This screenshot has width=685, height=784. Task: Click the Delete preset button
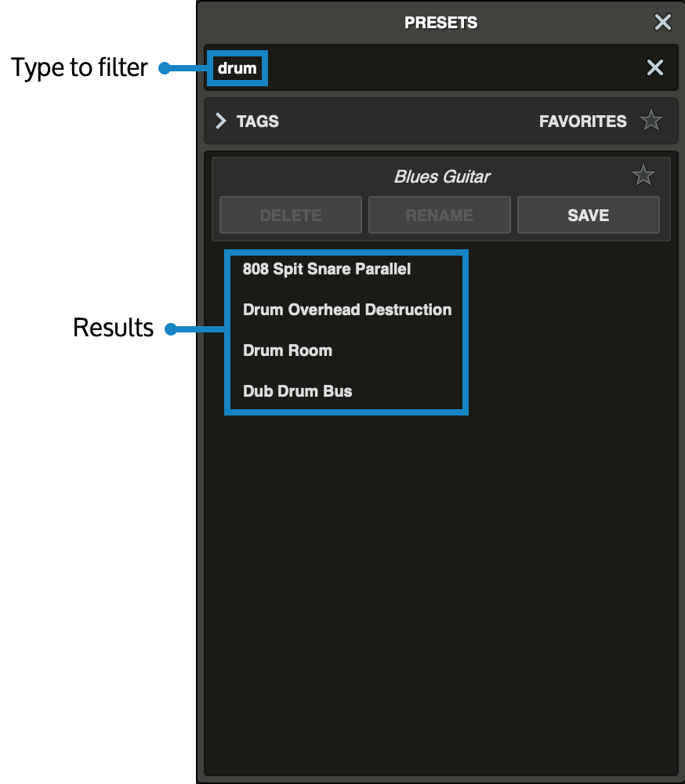pos(291,215)
